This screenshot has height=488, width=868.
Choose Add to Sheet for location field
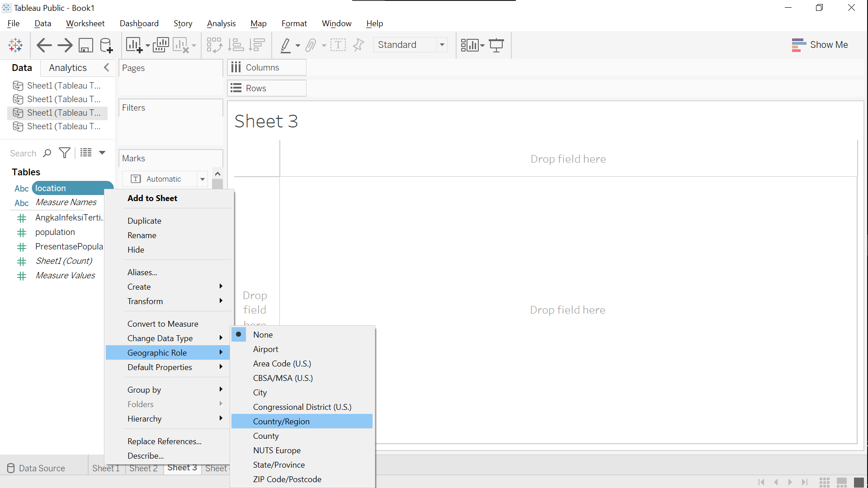[x=152, y=198]
